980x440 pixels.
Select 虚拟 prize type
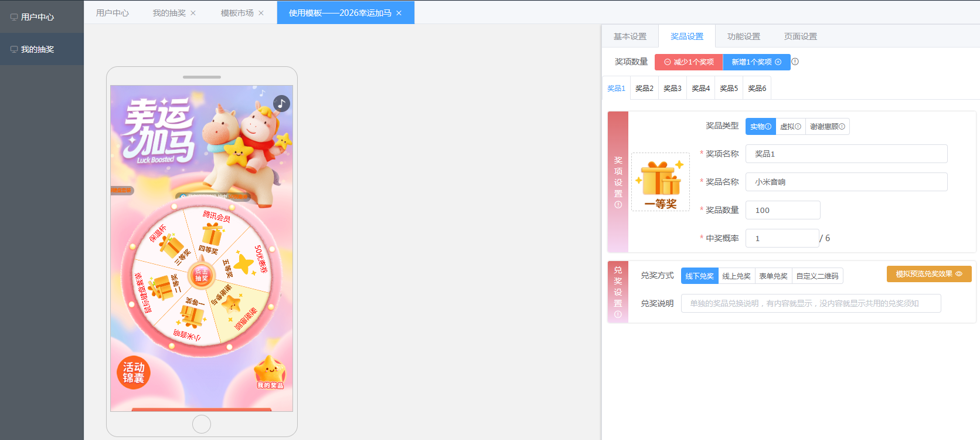click(x=790, y=127)
